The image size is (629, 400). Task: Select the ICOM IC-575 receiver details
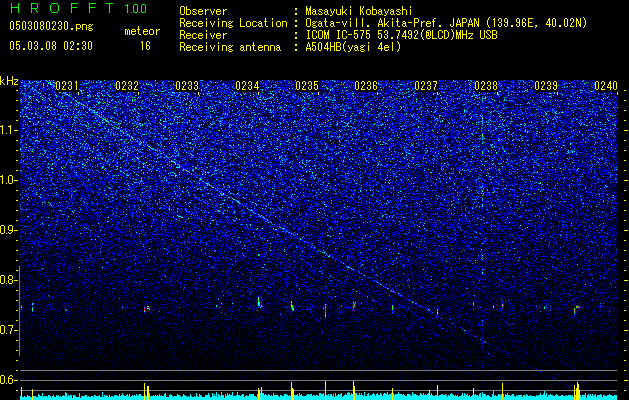tap(401, 35)
